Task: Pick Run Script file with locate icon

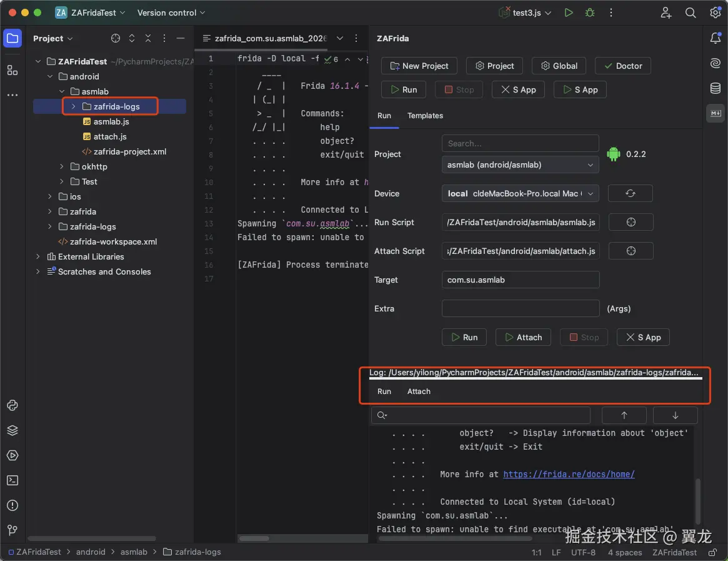Action: [630, 222]
